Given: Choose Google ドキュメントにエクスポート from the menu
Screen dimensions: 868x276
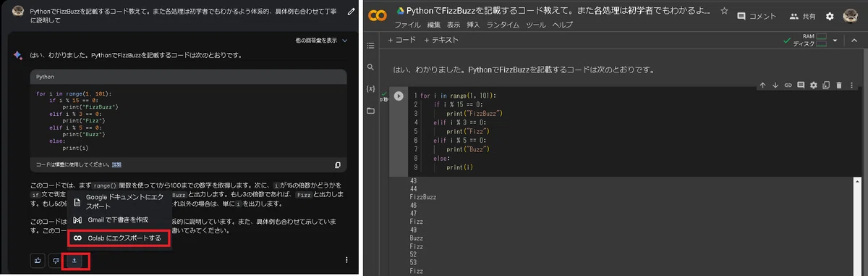Looking at the screenshot, I should pyautogui.click(x=119, y=201).
